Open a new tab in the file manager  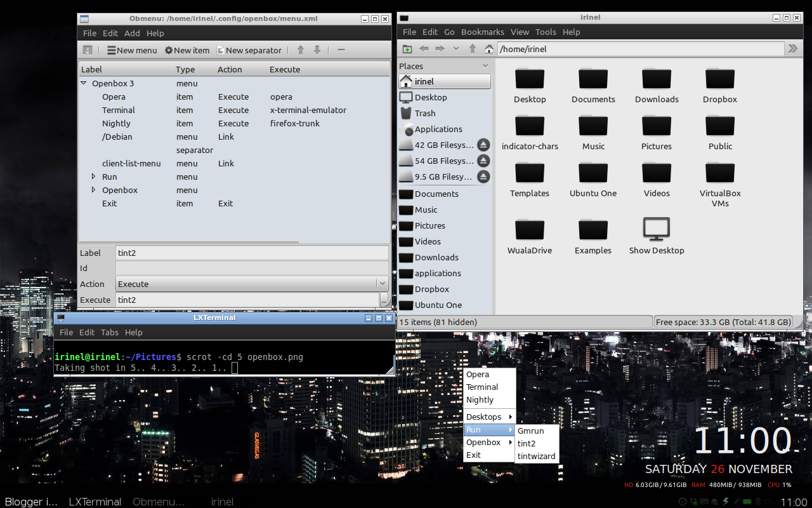[x=407, y=48]
